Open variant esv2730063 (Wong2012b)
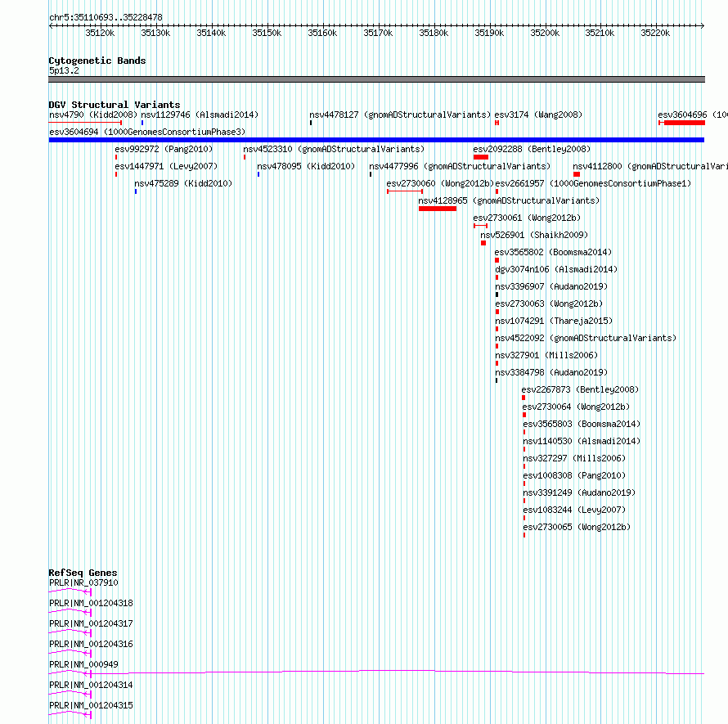The image size is (728, 724). point(549,304)
